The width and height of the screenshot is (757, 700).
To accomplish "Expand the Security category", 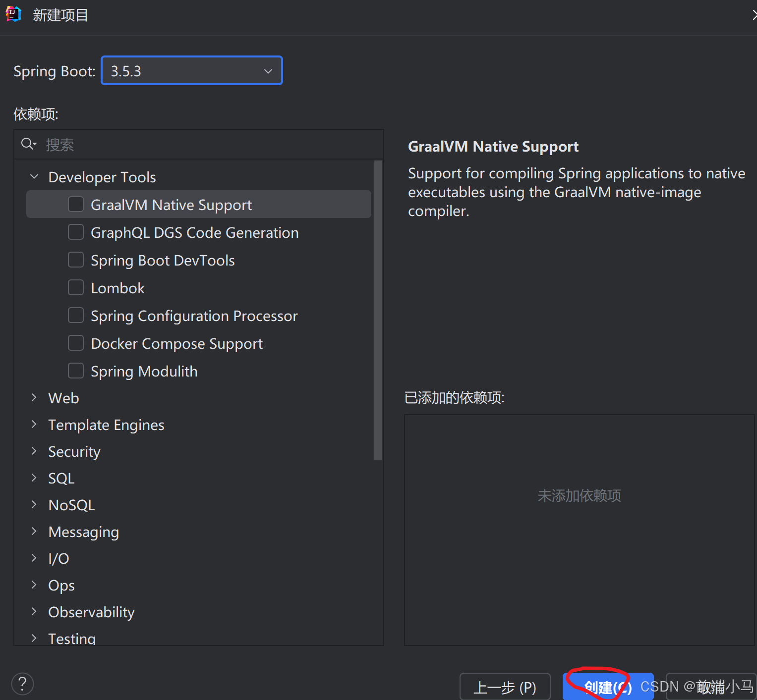I will coord(34,451).
